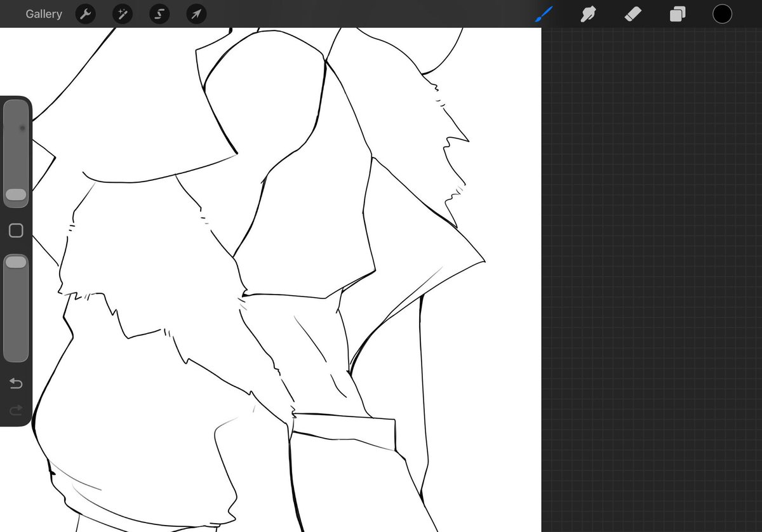Tap Eraser icon to open eraser brushes
This screenshot has width=762, height=532.
coord(633,13)
